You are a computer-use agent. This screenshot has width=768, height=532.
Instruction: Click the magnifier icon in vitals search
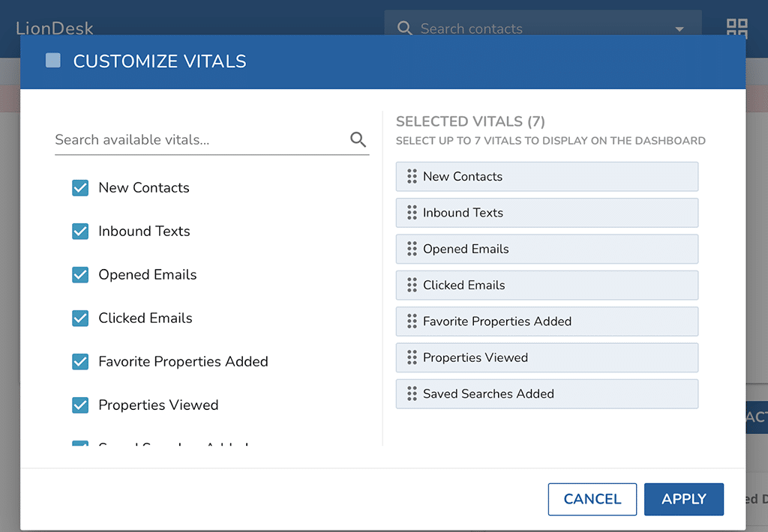tap(358, 140)
